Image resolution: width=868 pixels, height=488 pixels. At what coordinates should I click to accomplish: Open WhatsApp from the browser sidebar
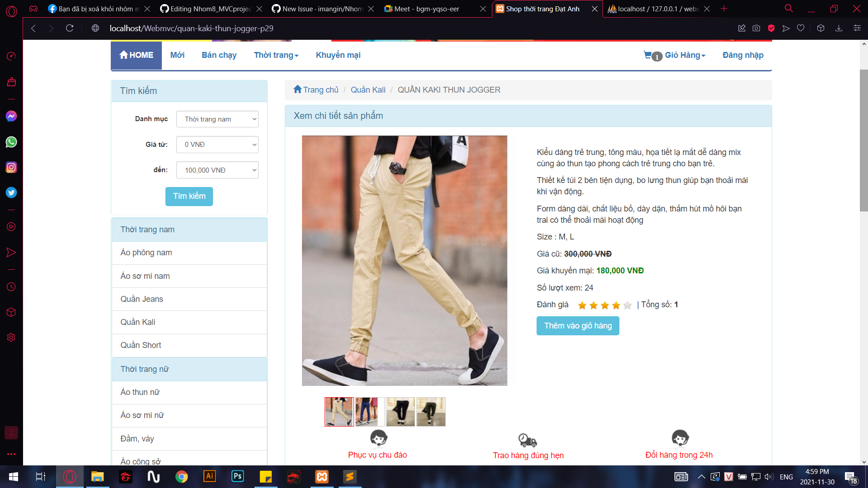click(x=11, y=142)
